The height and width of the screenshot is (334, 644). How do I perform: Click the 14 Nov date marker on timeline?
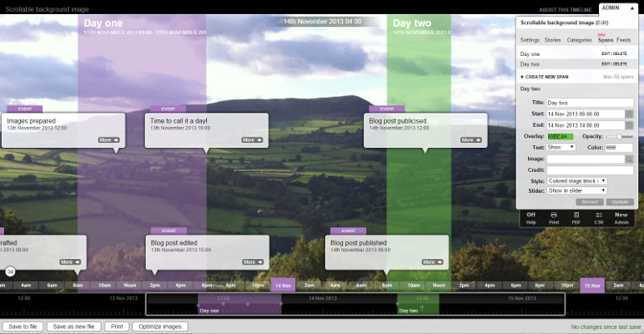click(283, 285)
